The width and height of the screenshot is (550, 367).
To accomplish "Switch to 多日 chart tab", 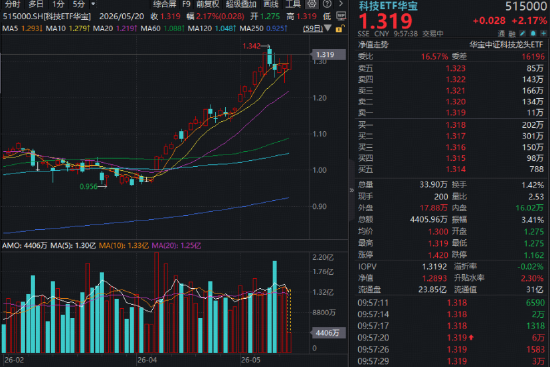I will coord(36,4).
